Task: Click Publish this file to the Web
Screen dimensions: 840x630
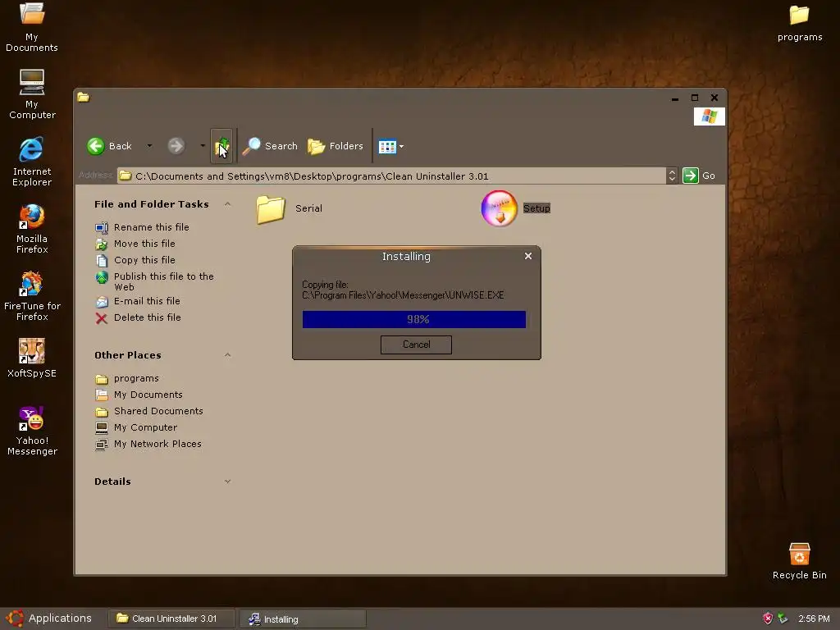Action: 163,281
